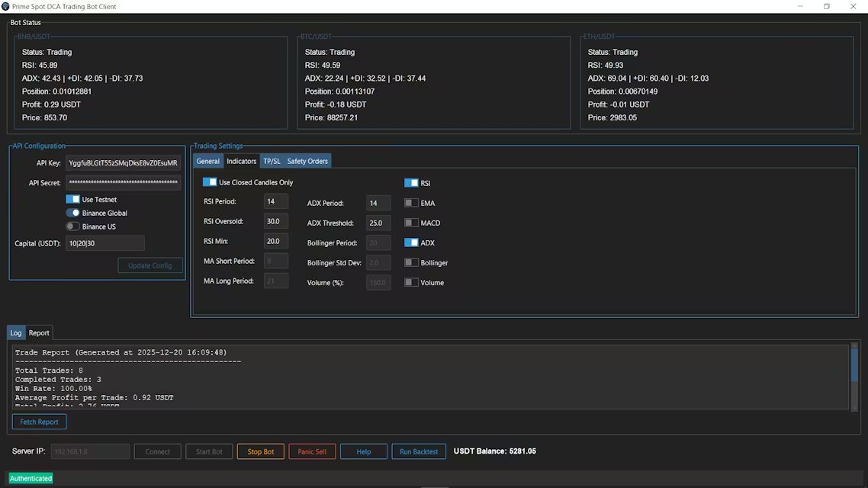
Task: Click BTC/USDT price 88257.21
Action: click(x=331, y=118)
